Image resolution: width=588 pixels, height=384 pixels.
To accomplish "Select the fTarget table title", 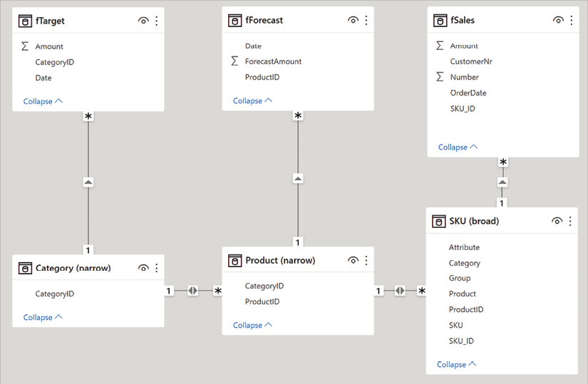I will click(50, 21).
